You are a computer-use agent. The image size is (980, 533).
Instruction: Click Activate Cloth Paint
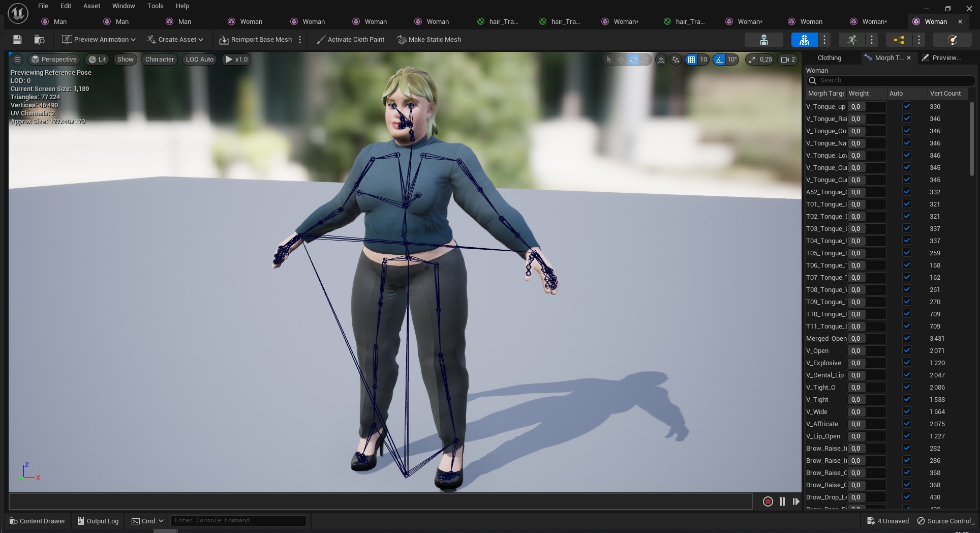(350, 40)
